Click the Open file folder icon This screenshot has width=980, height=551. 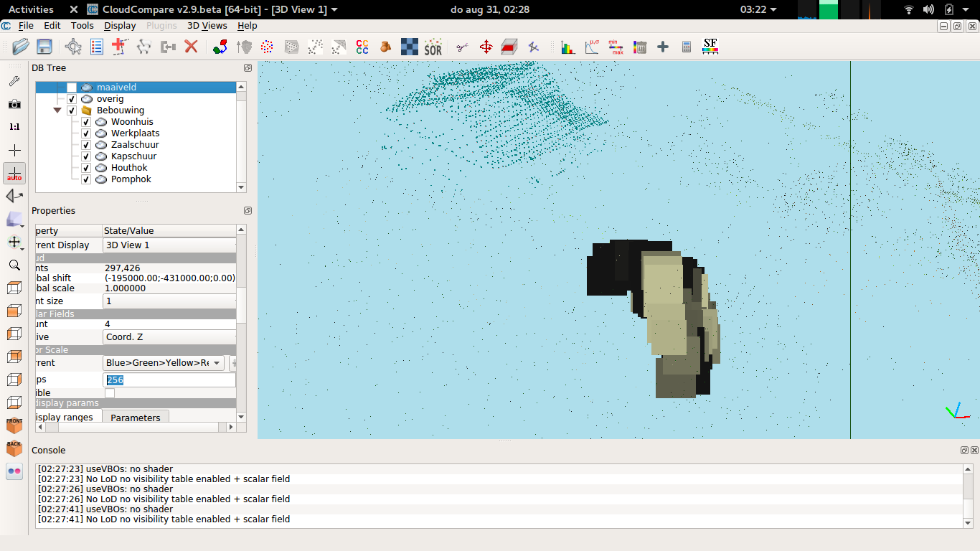[x=21, y=47]
